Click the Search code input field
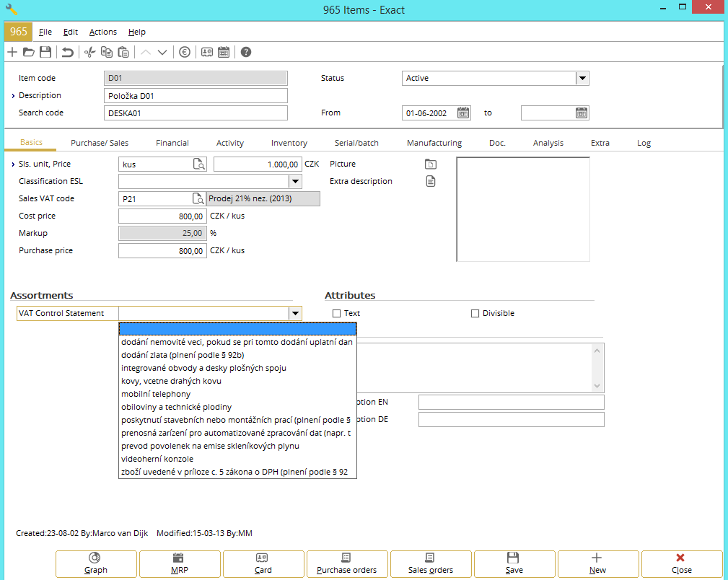 [196, 113]
